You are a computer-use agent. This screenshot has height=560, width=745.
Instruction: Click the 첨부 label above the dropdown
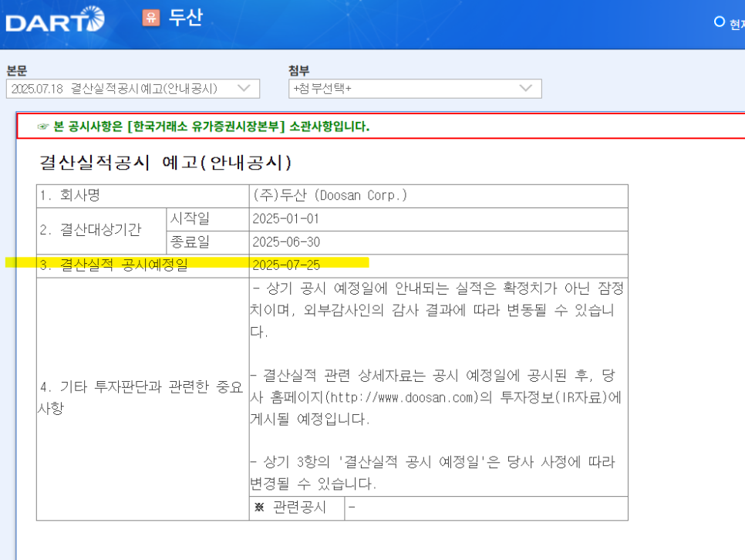coord(299,71)
